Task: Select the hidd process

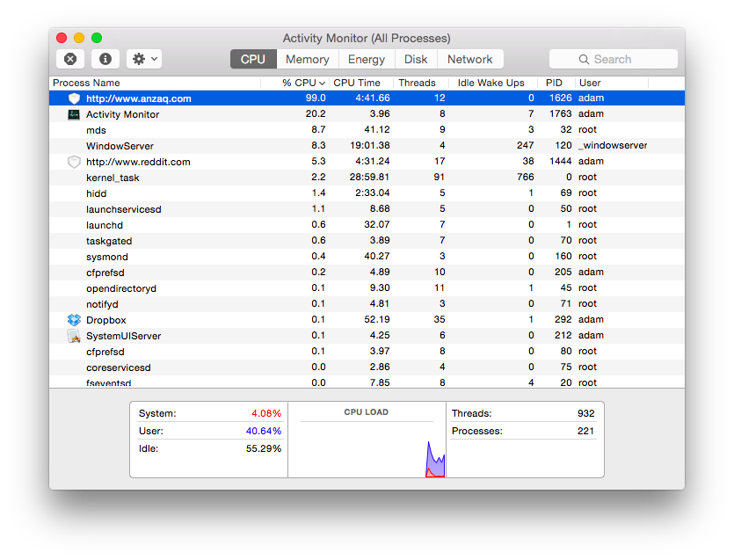Action: [x=97, y=193]
